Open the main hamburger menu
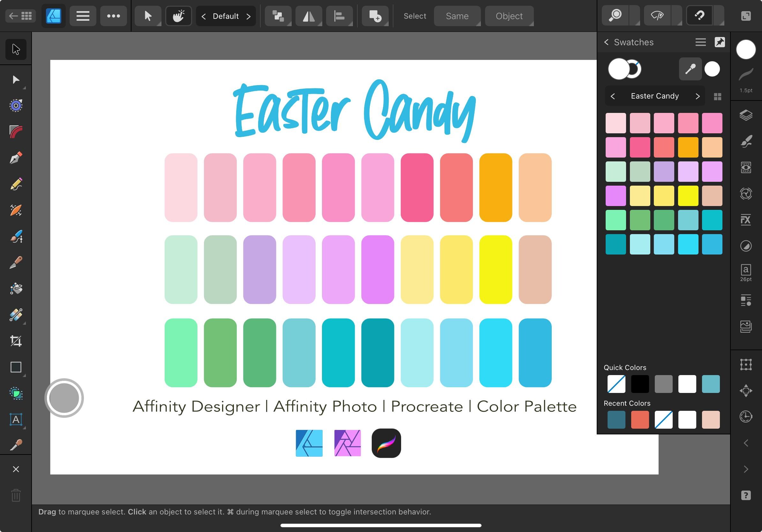The image size is (762, 532). 83,16
